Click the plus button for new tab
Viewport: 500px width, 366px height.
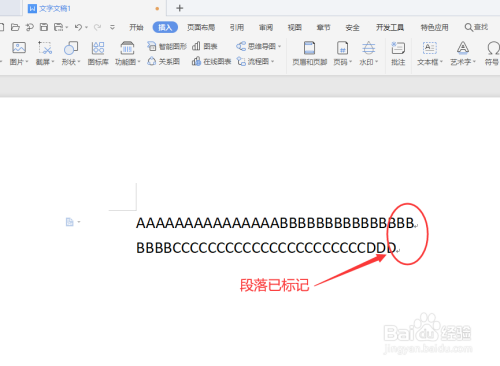(180, 8)
